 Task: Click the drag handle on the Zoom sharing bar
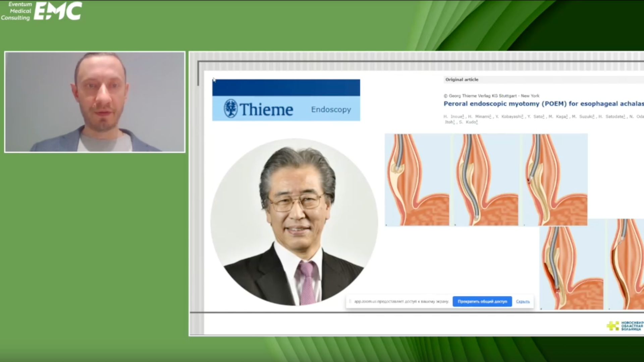pos(350,302)
